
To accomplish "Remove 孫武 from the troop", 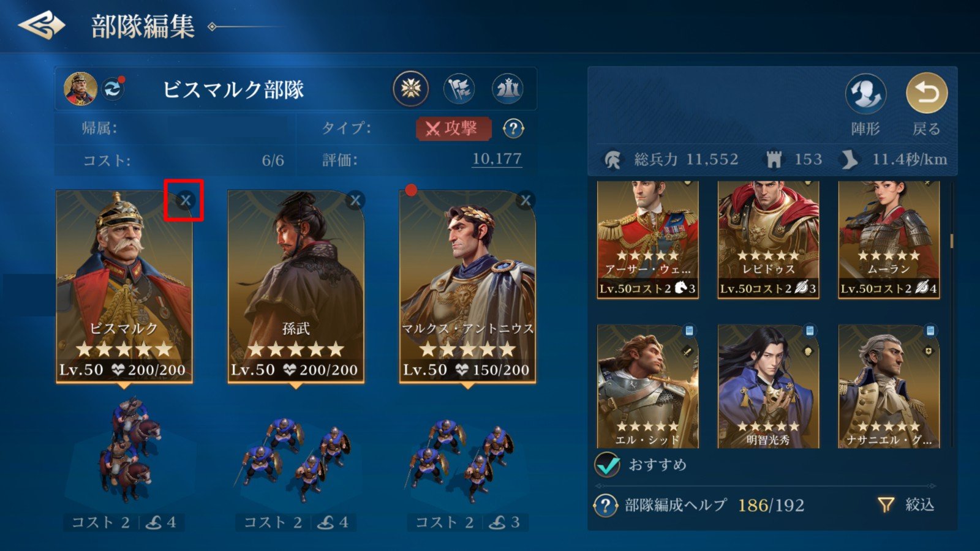I will [x=355, y=200].
